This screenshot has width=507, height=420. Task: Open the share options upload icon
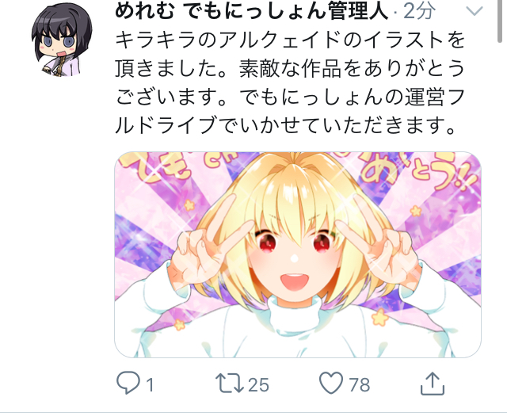coord(433,384)
